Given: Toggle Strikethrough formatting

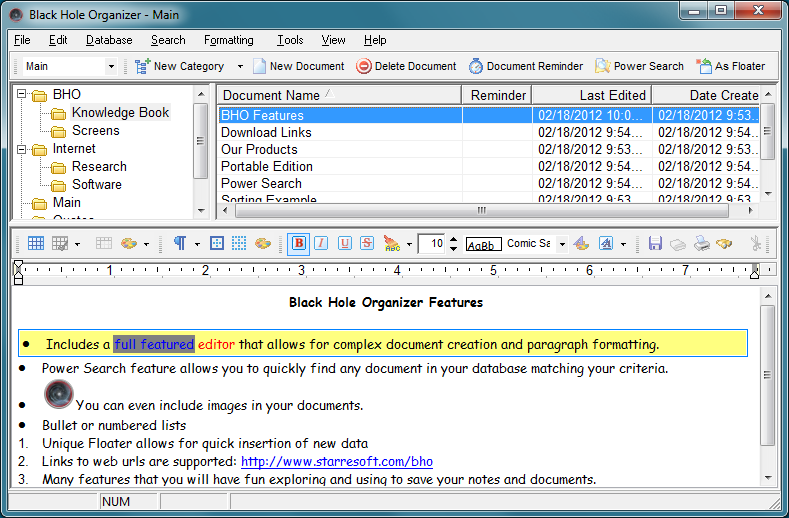Looking at the screenshot, I should click(x=367, y=244).
